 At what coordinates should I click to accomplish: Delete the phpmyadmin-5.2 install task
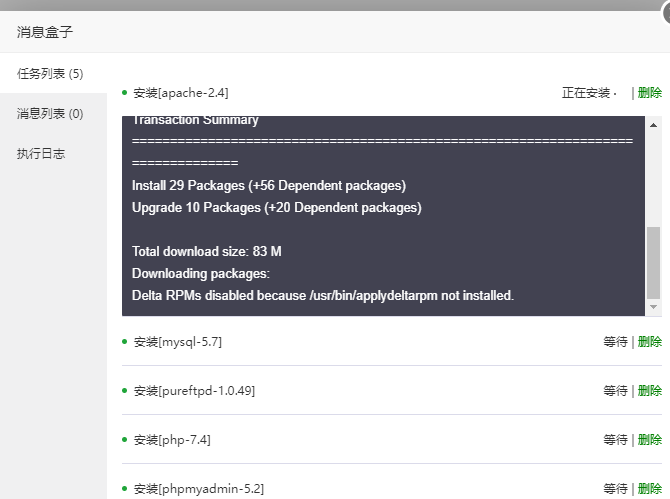coord(649,489)
